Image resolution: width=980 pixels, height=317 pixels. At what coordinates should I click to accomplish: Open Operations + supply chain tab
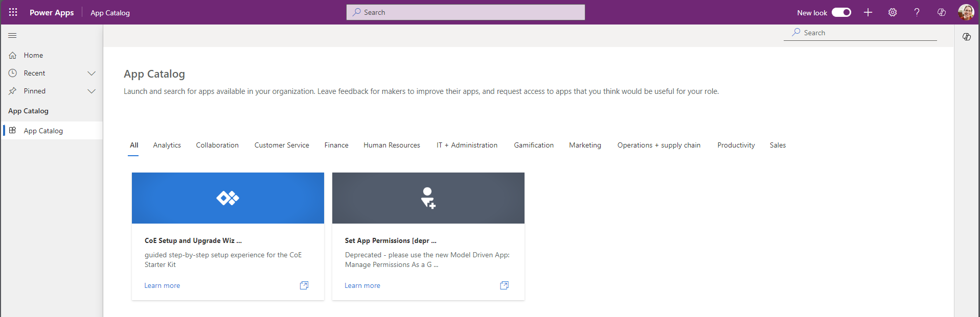[x=659, y=145]
